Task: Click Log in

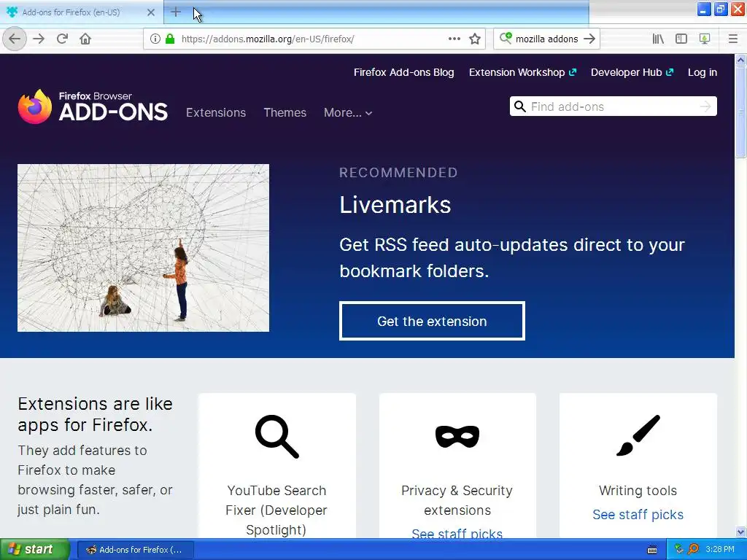Action: point(703,72)
